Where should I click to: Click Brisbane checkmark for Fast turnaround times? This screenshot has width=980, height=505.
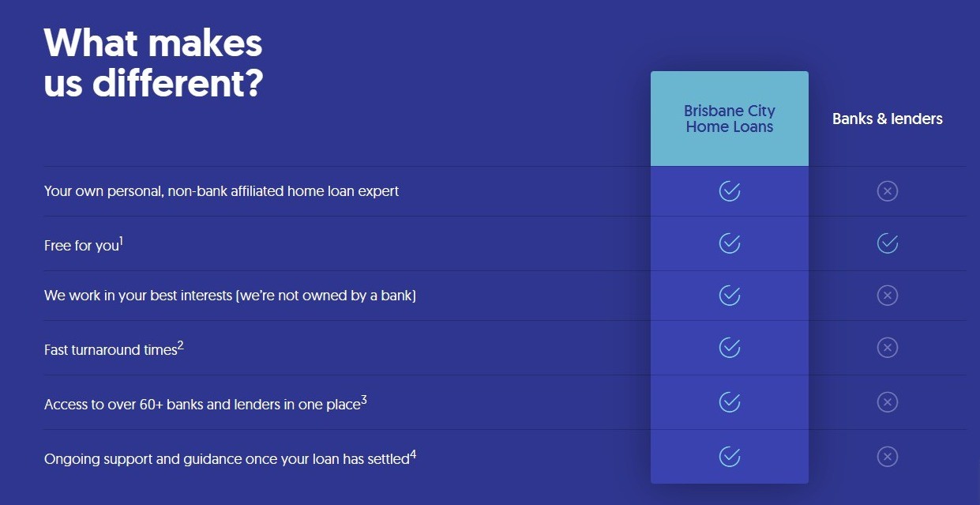730,348
